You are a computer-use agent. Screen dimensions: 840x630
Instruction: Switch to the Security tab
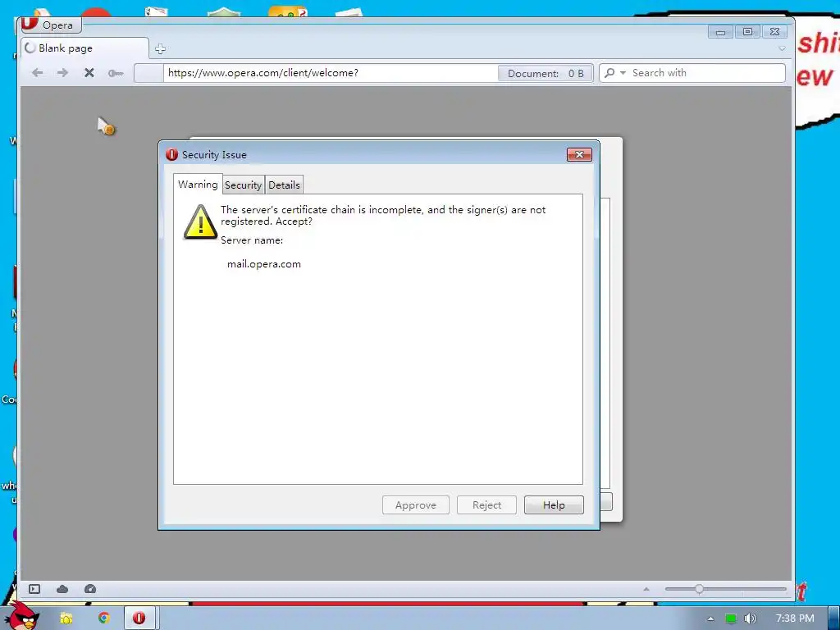click(243, 185)
